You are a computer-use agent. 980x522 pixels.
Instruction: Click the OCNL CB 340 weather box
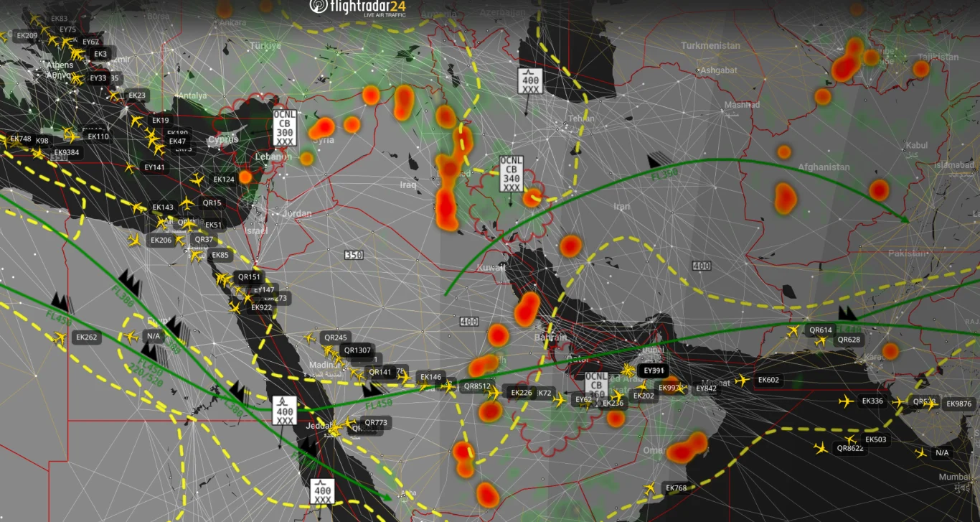(x=512, y=174)
